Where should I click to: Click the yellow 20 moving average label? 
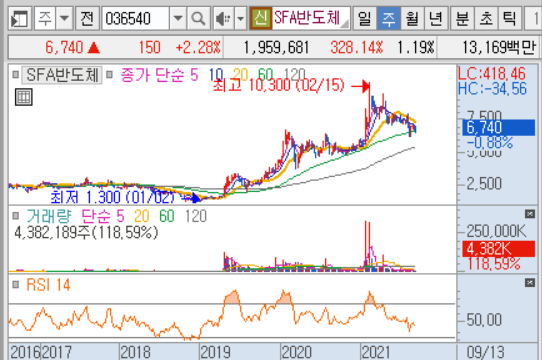click(241, 75)
